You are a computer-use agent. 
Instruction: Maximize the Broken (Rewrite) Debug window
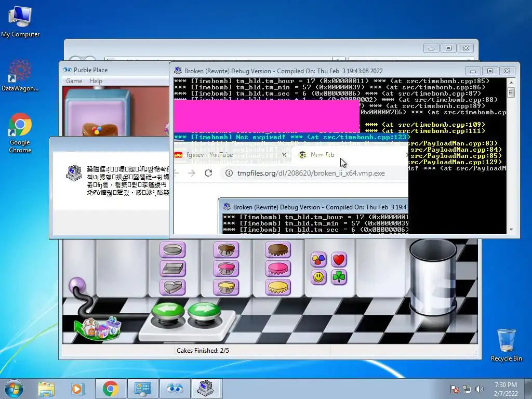coord(490,71)
